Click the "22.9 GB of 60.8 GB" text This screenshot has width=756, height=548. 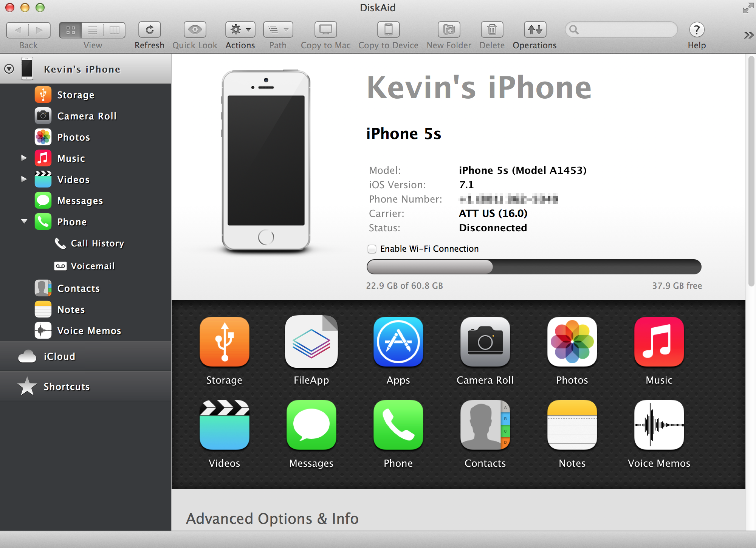pyautogui.click(x=404, y=286)
